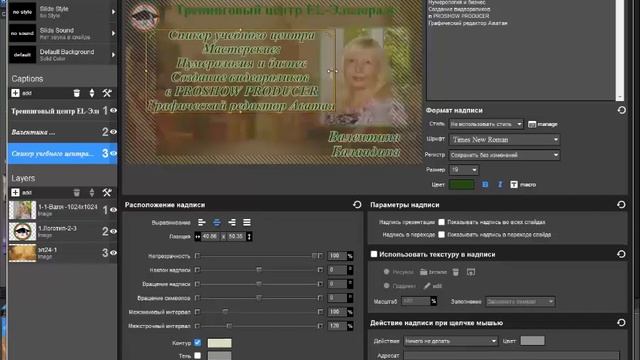Reset the Действие надписи при щелчке мышью section
The image size is (640, 360).
pos(621,322)
